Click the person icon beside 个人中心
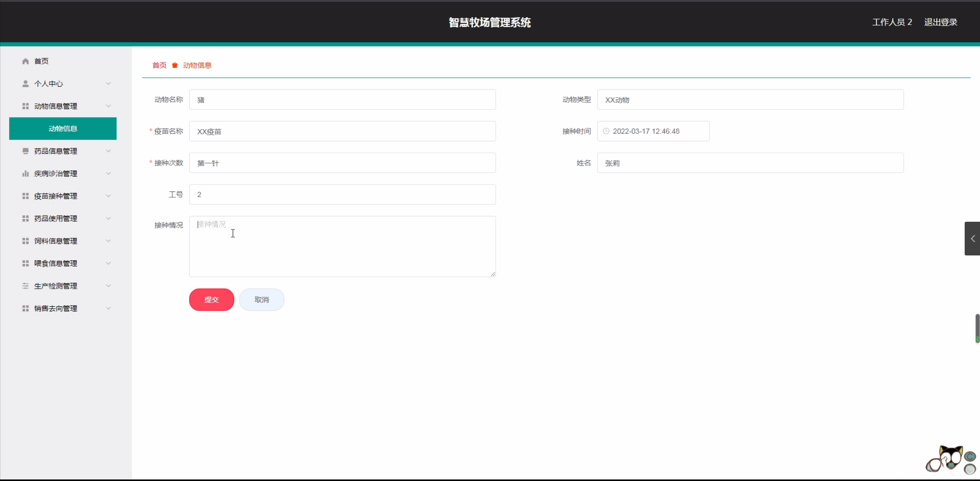980x481 pixels. 25,83
